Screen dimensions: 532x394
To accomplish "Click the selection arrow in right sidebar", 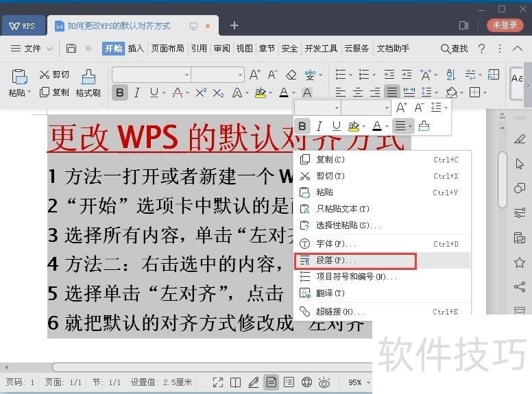I will point(520,164).
